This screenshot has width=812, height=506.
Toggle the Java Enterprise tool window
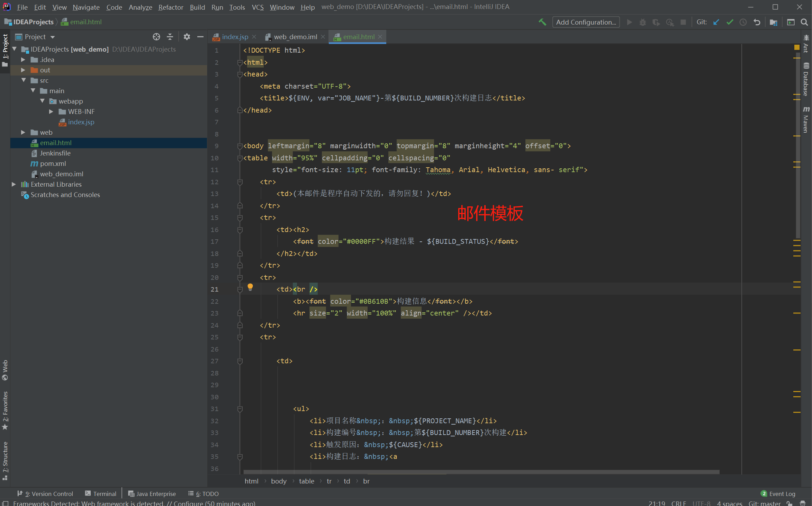tap(152, 494)
